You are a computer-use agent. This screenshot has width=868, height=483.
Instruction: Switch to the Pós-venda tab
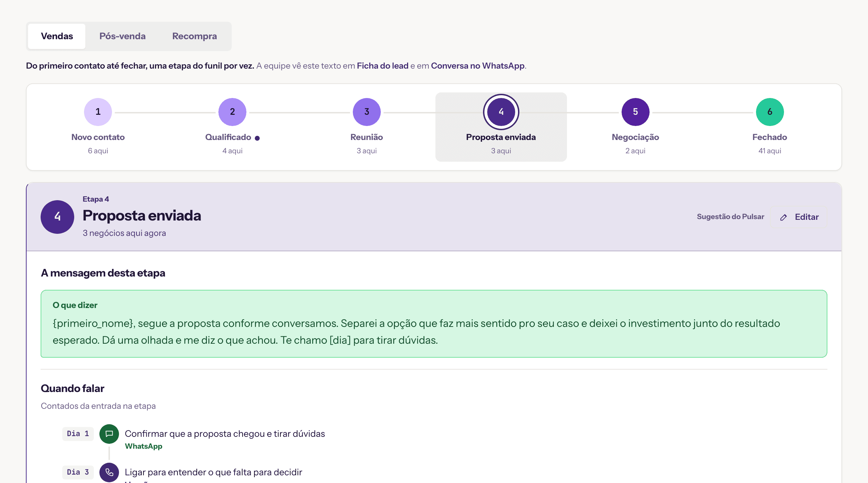coord(122,36)
